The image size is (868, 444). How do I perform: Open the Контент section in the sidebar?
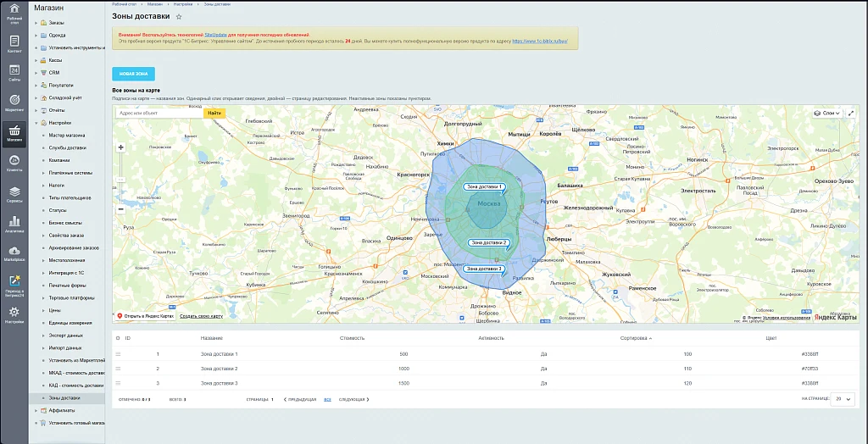tap(14, 44)
